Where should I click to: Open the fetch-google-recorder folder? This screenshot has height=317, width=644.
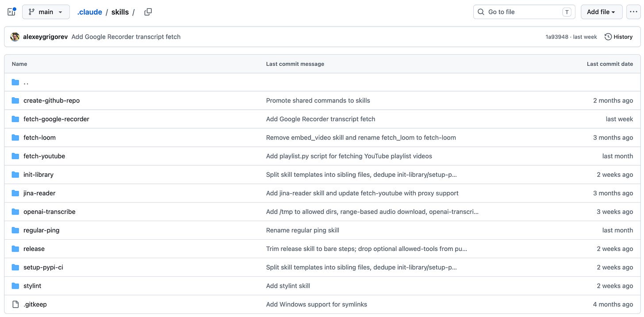coord(56,119)
